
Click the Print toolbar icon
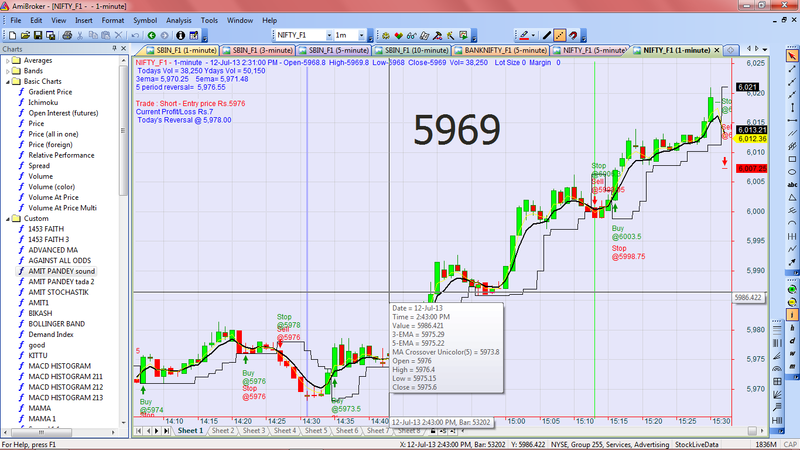(67, 35)
